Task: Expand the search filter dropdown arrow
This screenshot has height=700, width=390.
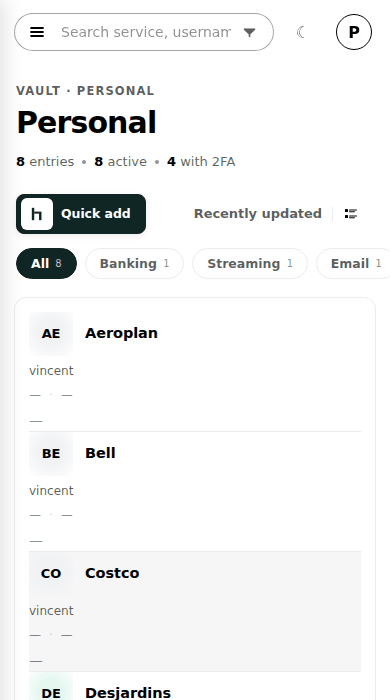Action: [x=249, y=32]
